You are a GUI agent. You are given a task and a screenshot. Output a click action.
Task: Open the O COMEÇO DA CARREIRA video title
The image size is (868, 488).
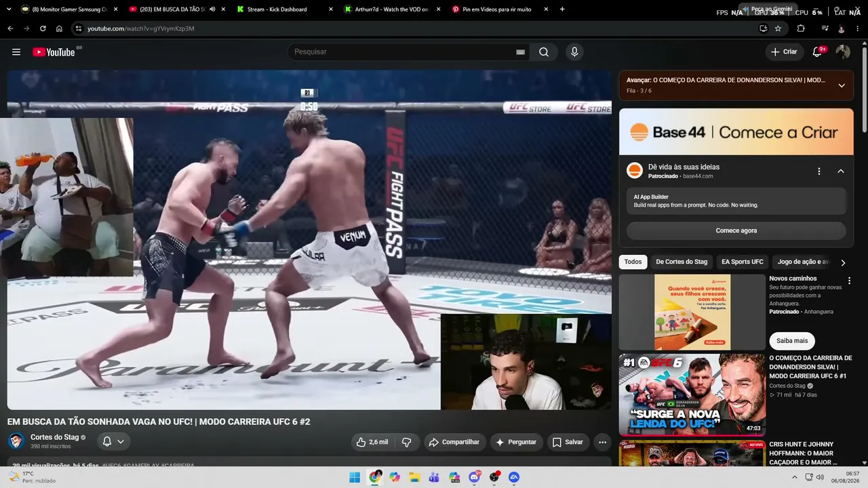tap(810, 367)
